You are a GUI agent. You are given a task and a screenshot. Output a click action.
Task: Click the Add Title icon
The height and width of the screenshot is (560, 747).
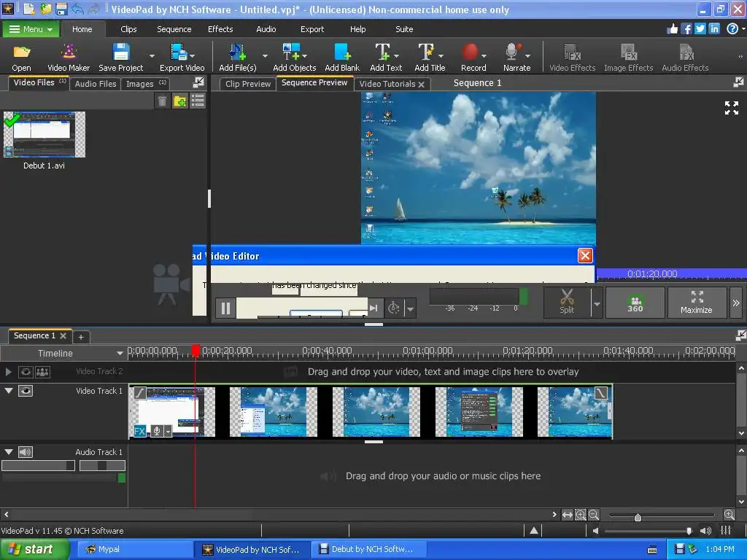pyautogui.click(x=425, y=52)
